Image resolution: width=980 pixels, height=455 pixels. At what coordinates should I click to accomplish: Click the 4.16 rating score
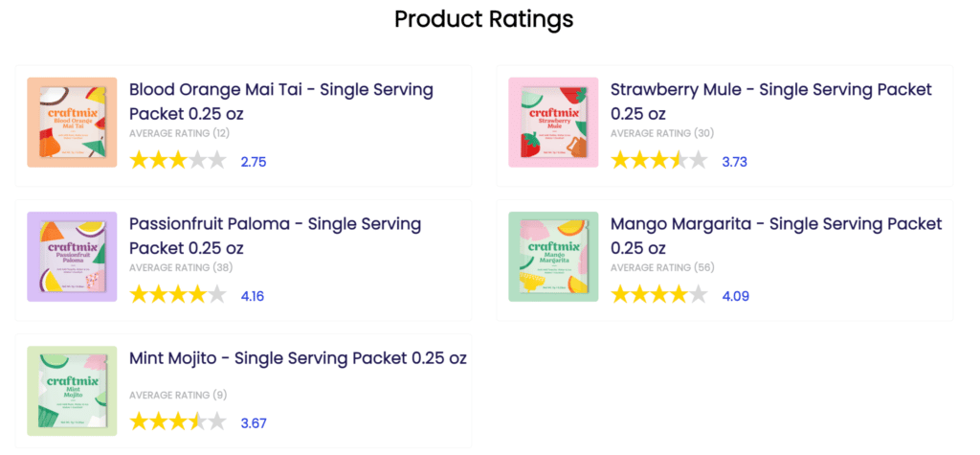(x=253, y=296)
